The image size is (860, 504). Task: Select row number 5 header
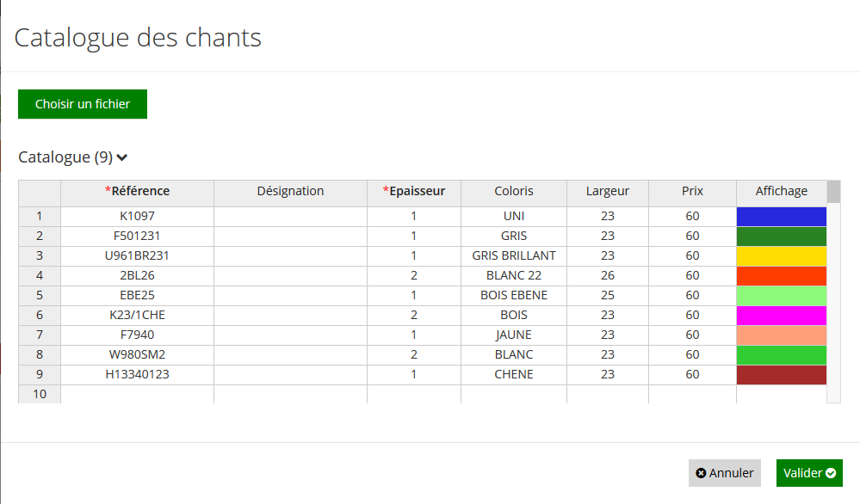click(40, 295)
